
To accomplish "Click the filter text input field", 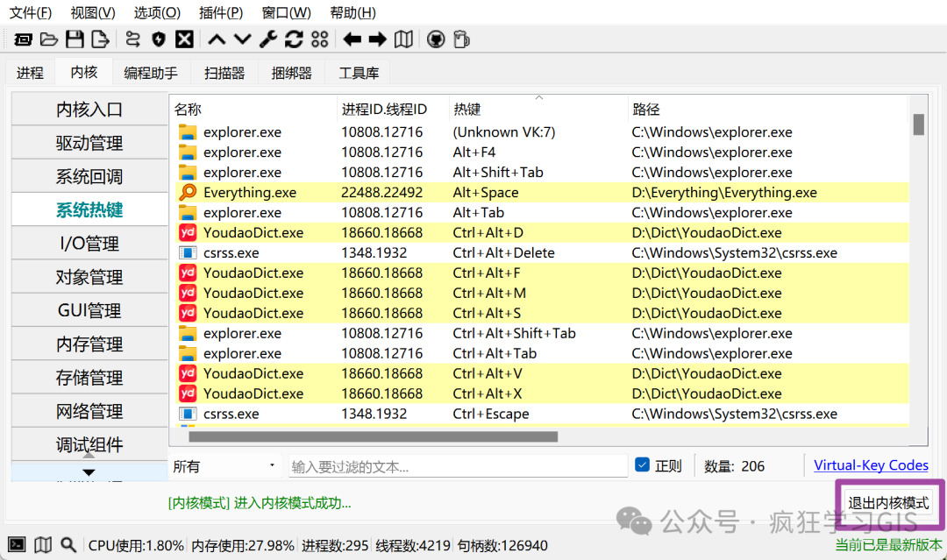I will click(456, 465).
